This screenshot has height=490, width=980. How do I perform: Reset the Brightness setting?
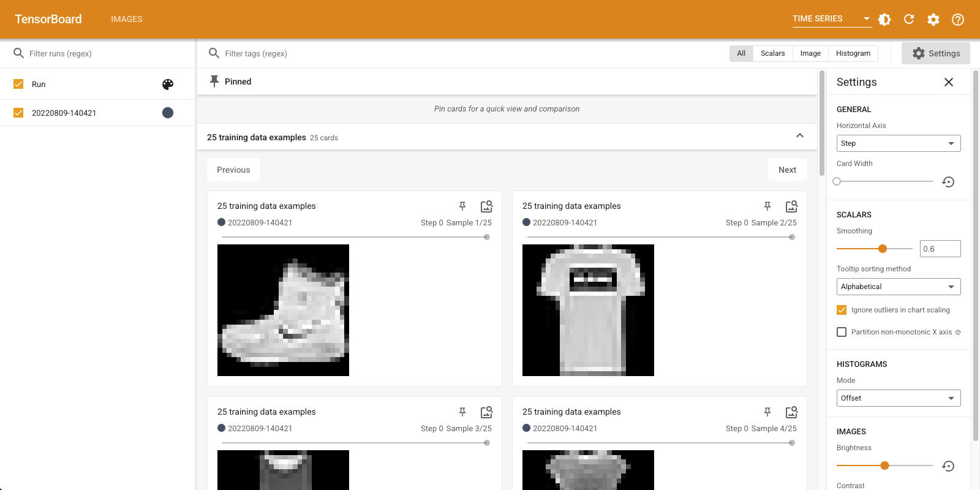tap(948, 466)
